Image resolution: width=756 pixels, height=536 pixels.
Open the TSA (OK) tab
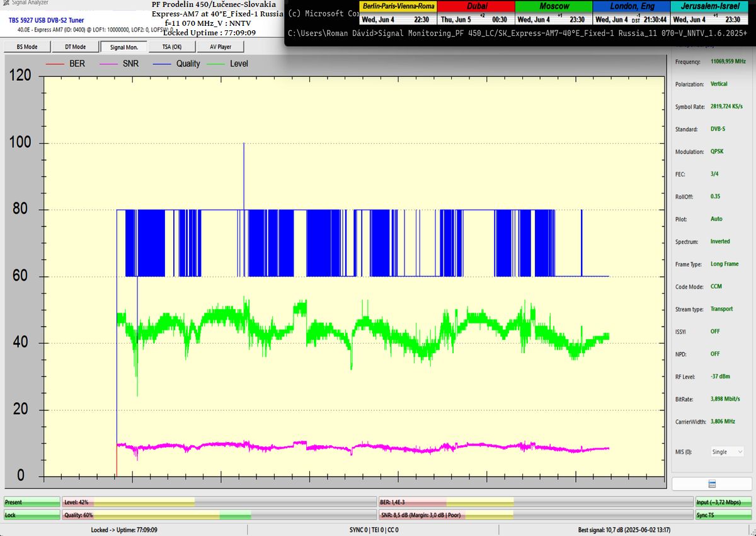[x=171, y=47]
